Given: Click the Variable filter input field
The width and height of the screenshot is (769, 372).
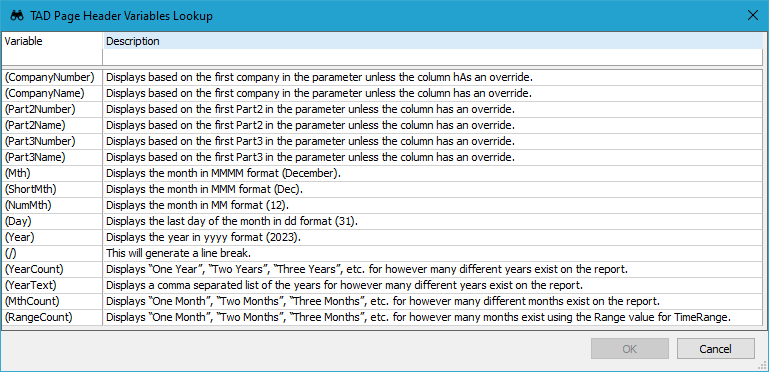Looking at the screenshot, I should [52, 57].
